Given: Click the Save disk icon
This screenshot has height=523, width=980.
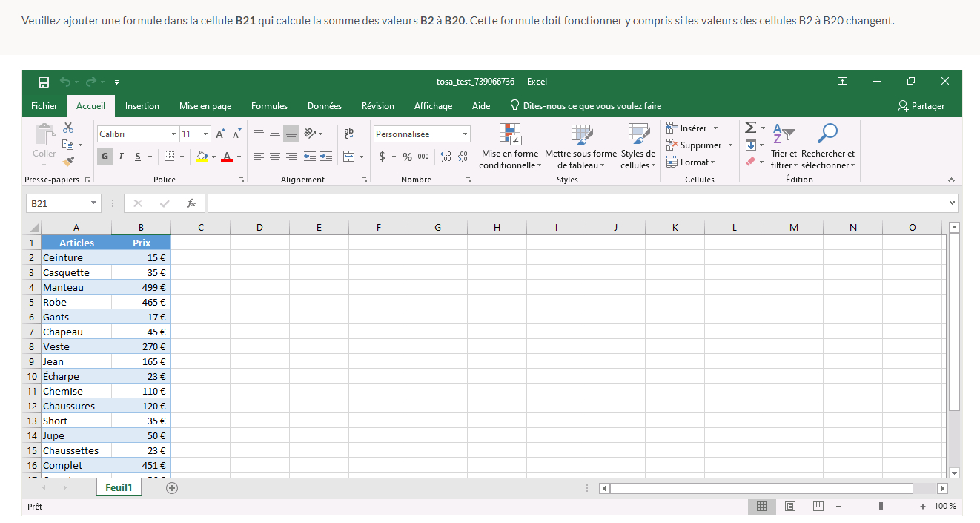Looking at the screenshot, I should pos(44,82).
